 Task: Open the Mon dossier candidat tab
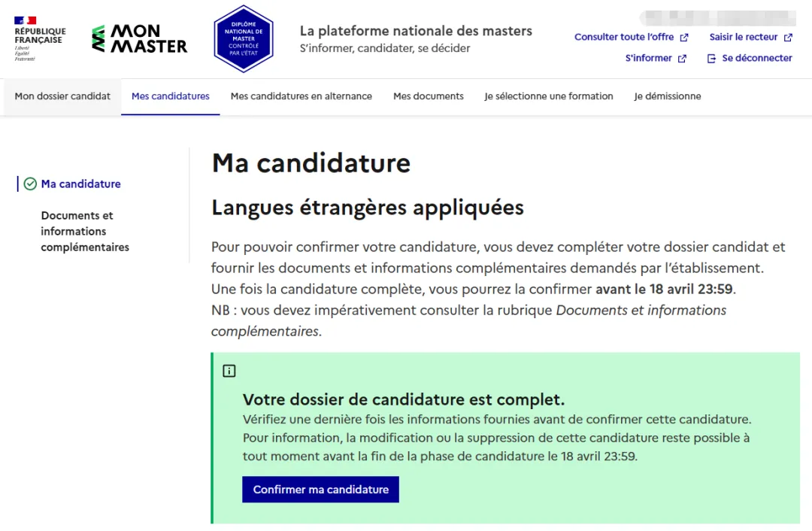tap(62, 96)
